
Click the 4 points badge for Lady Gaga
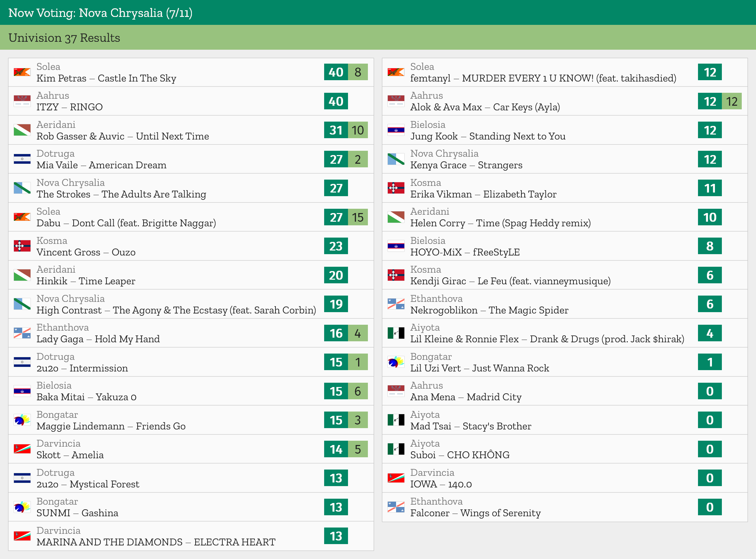pos(358,333)
